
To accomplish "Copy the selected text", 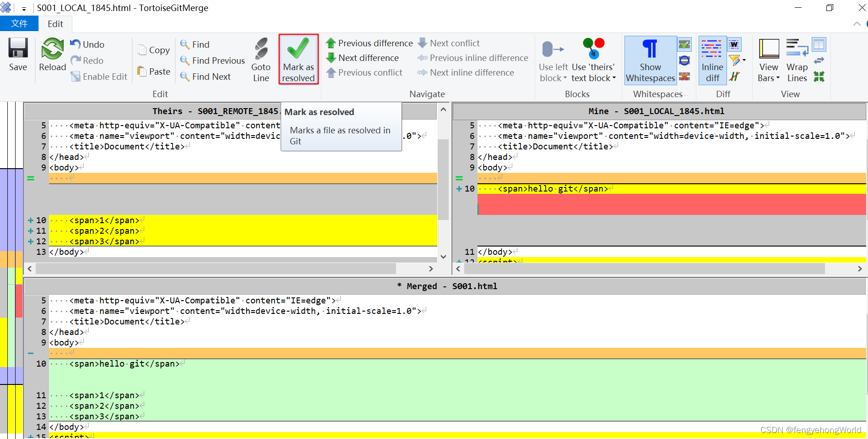I will (x=153, y=50).
